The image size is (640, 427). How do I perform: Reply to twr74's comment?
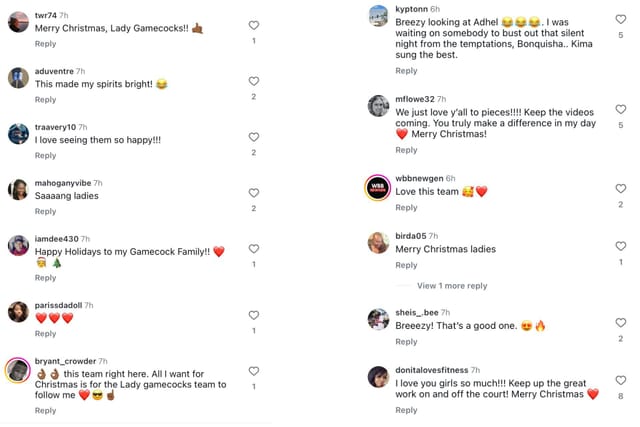click(45, 44)
